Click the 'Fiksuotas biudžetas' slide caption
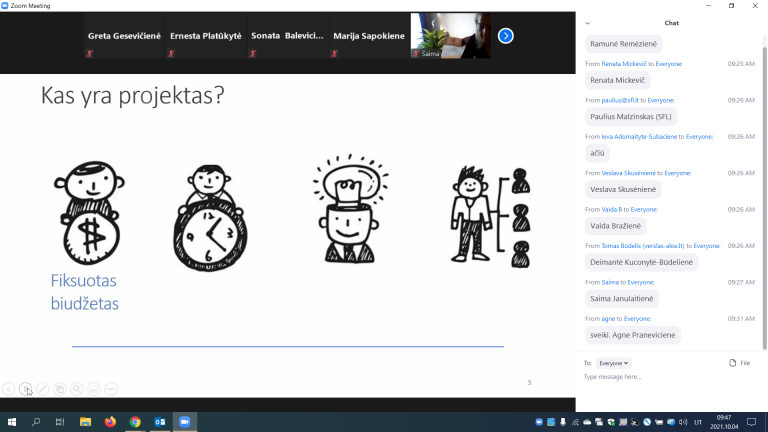The width and height of the screenshot is (768, 432). (x=85, y=292)
